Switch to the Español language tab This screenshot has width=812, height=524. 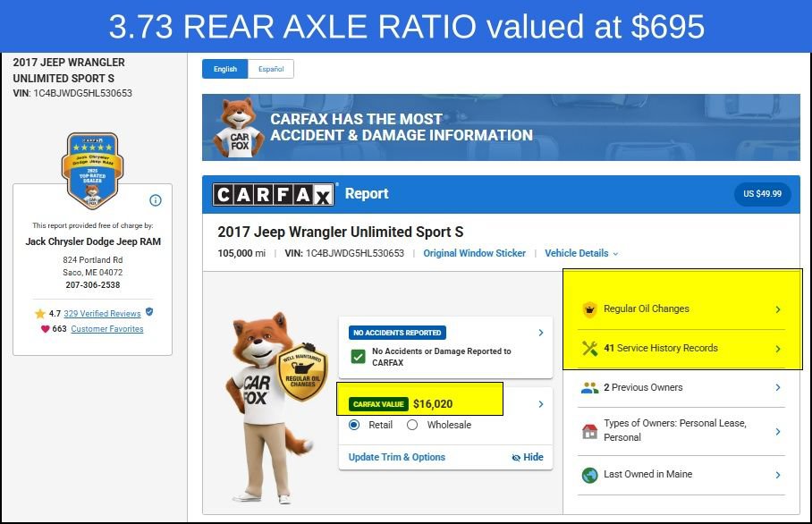[x=271, y=69]
